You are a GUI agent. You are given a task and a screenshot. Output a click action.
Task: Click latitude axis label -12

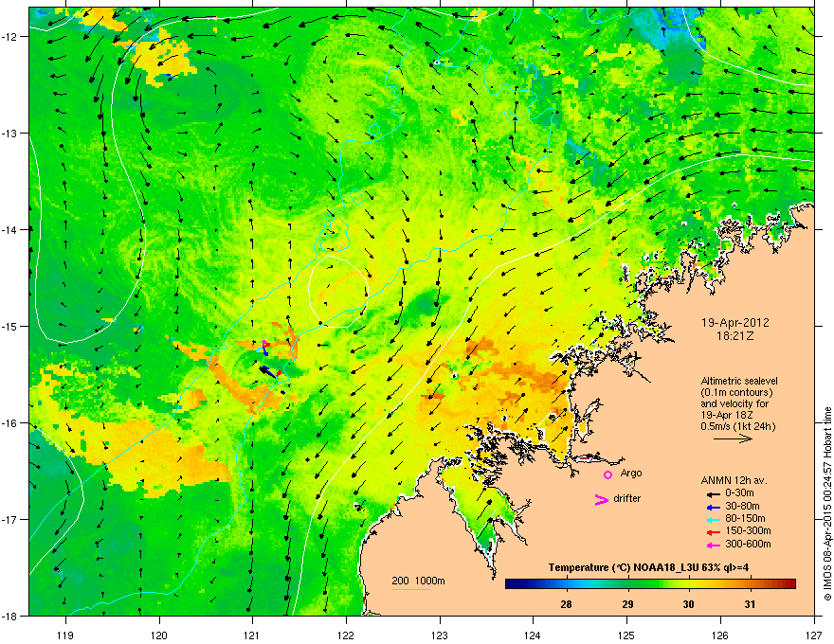10,37
